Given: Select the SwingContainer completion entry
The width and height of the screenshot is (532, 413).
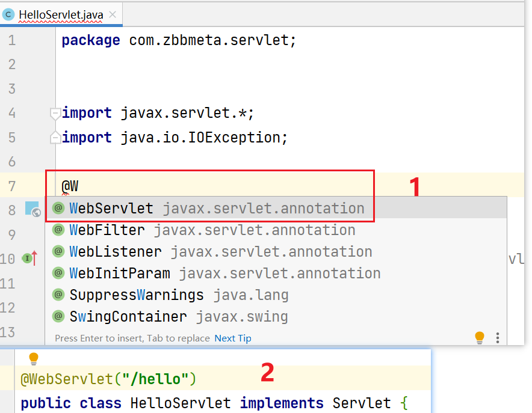Looking at the screenshot, I should click(x=128, y=317).
